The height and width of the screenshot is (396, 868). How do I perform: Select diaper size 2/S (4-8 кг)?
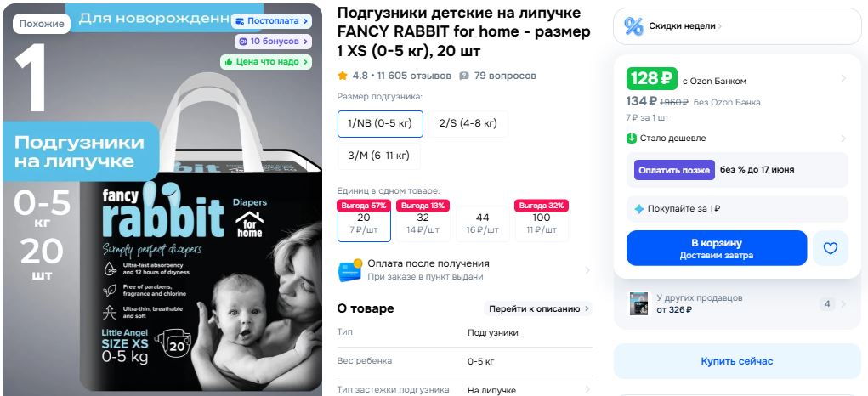[x=468, y=123]
